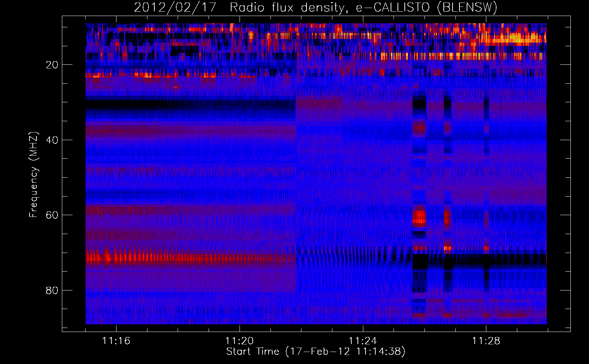This screenshot has height=364, width=589.
Task: Click the 20 MHz frequency tick label
Action: [52, 65]
